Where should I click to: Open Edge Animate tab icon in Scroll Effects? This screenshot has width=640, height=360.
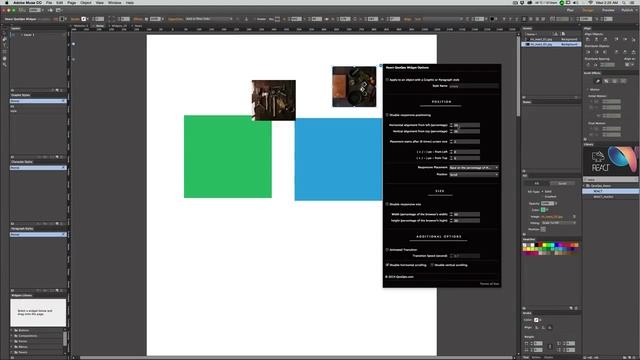[623, 81]
